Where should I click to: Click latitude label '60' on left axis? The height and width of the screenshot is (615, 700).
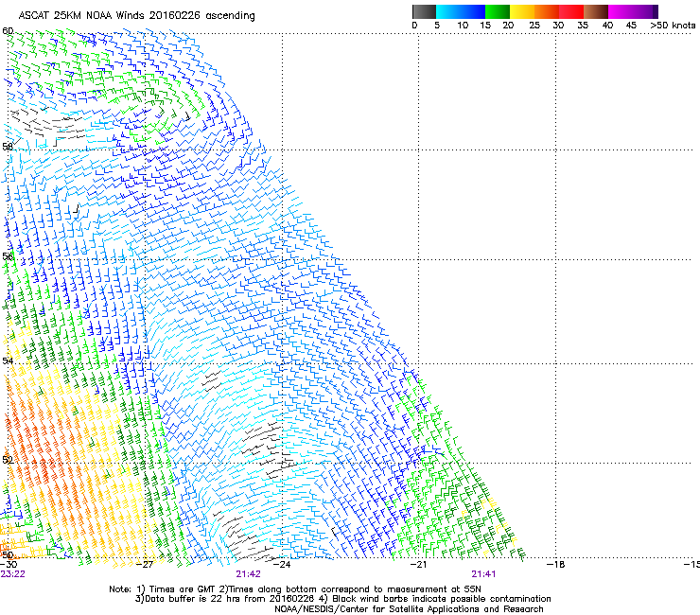[x=8, y=31]
